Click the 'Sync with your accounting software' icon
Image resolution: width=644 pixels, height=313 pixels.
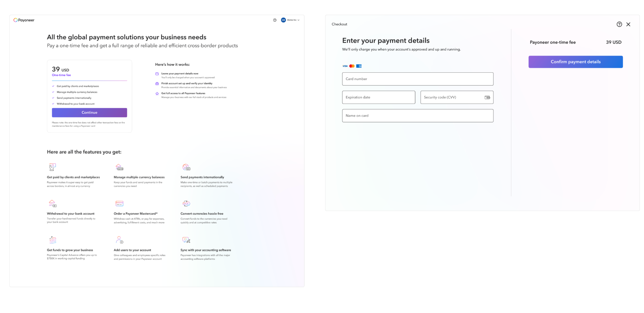pos(186,240)
